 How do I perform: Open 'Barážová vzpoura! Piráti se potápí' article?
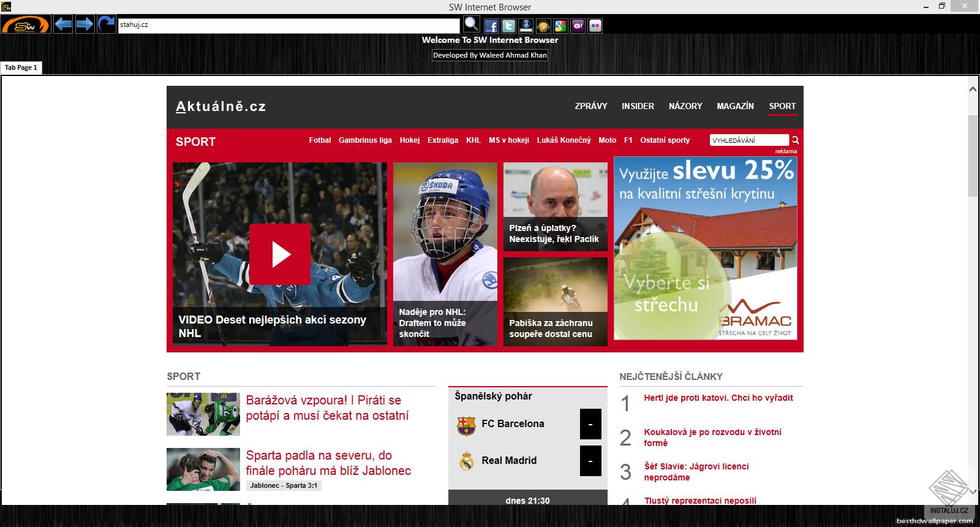point(327,408)
